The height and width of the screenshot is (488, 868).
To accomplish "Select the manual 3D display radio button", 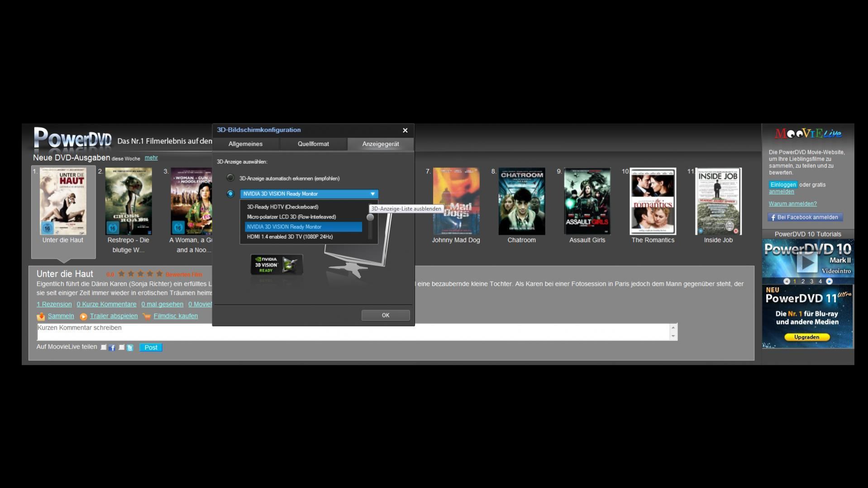I will 230,194.
